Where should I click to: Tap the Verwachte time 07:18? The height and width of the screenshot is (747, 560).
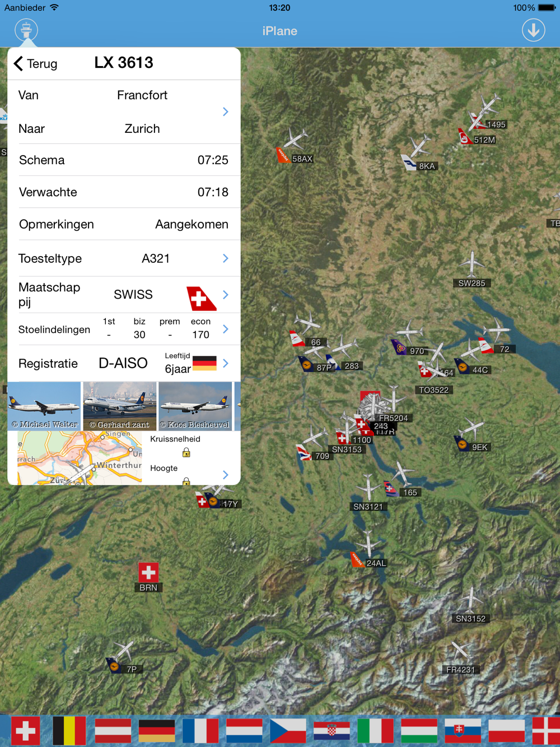pos(213,192)
